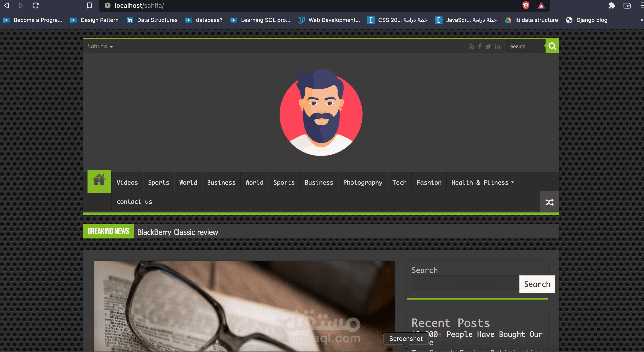The image size is (644, 352).
Task: Click the green magnifier search button
Action: [x=552, y=46]
